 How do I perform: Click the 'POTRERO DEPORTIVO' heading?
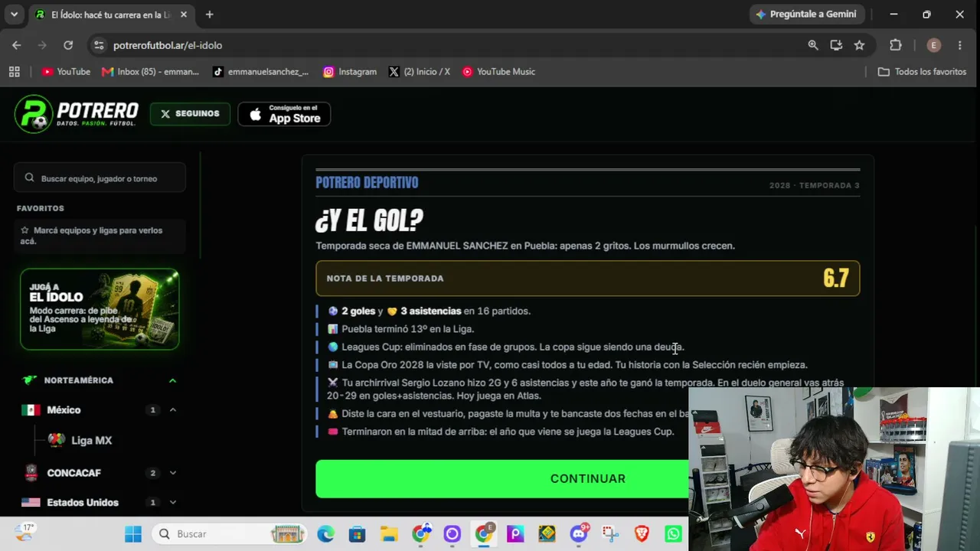pyautogui.click(x=367, y=183)
